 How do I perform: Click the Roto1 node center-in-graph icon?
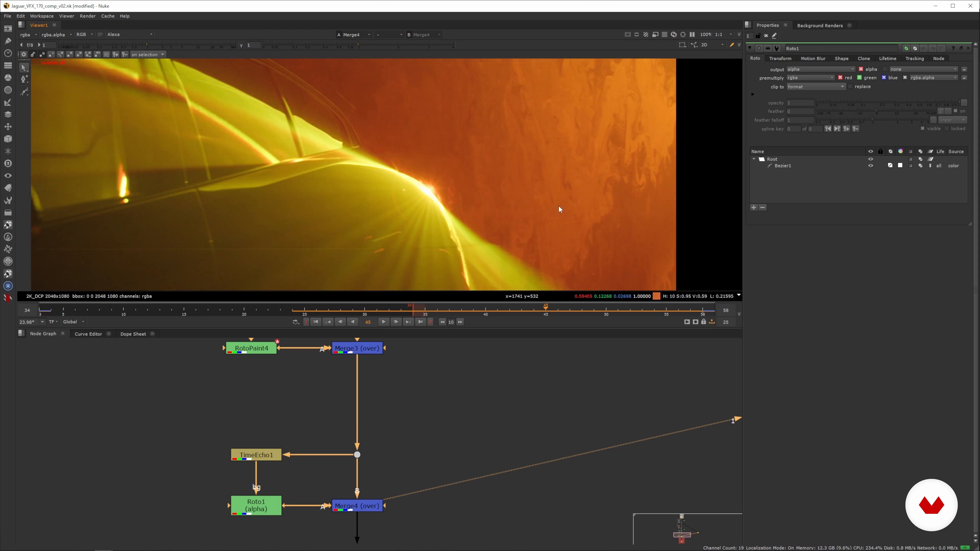tap(759, 48)
